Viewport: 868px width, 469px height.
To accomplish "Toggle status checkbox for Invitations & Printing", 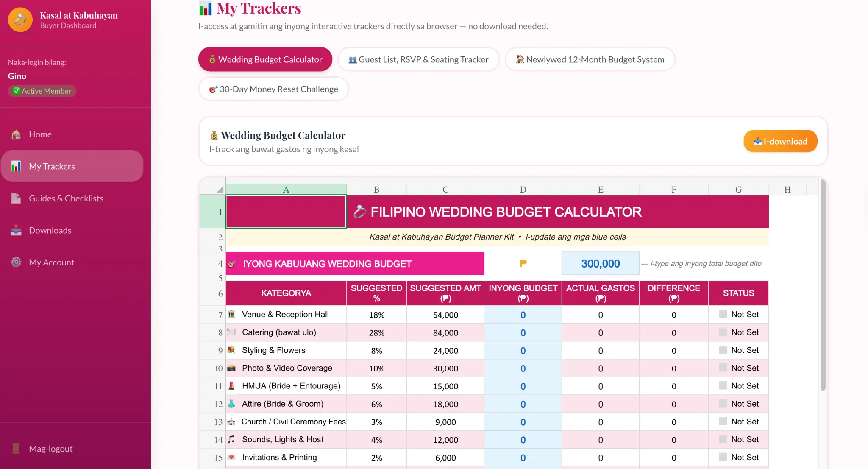I will pos(723,457).
